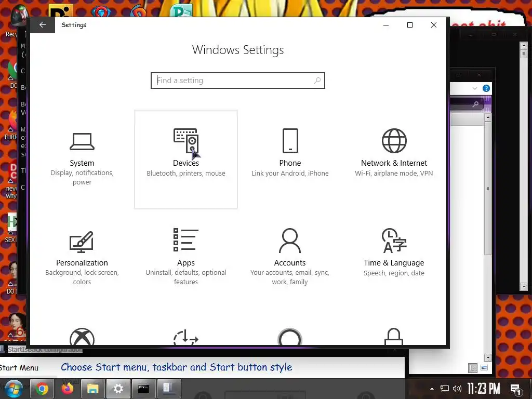Switch to large icons view in background Explorer
This screenshot has height=399, width=532.
(484, 368)
